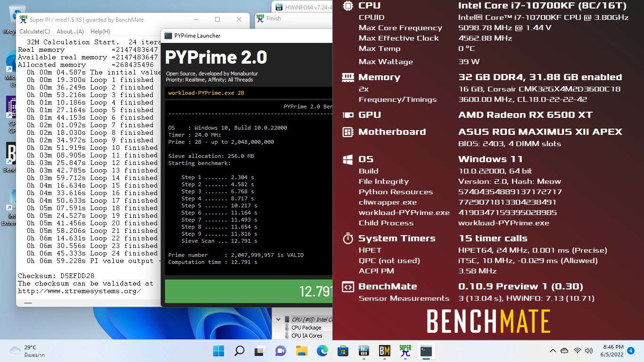Viewport: 644px width, 362px height.
Task: Click the GPU card icon in BenchMate panel
Action: 348,115
